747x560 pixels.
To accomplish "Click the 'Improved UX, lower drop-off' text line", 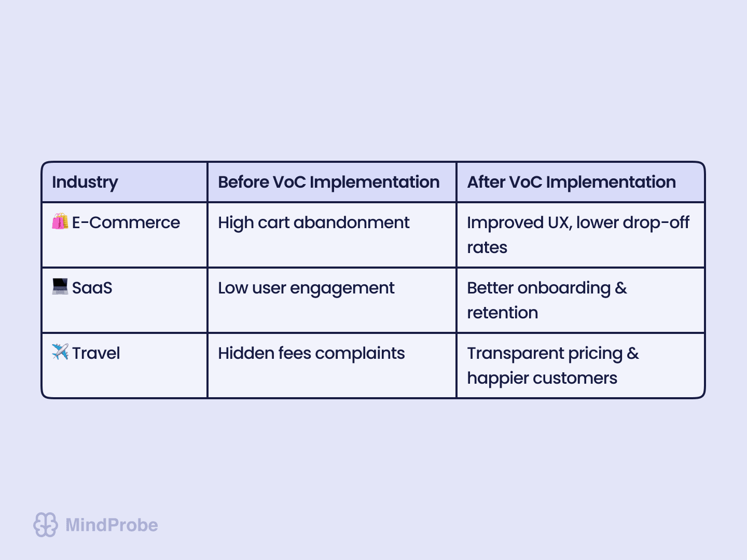I will (x=578, y=223).
